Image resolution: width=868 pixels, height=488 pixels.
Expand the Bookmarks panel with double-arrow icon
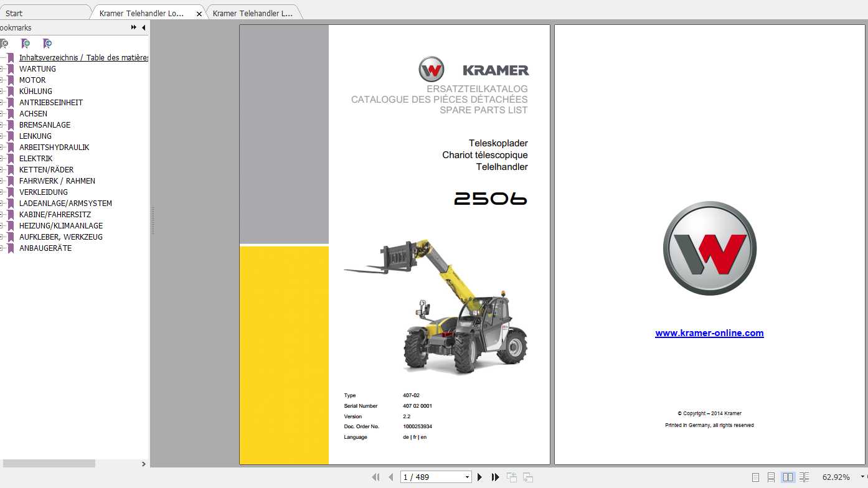click(134, 27)
